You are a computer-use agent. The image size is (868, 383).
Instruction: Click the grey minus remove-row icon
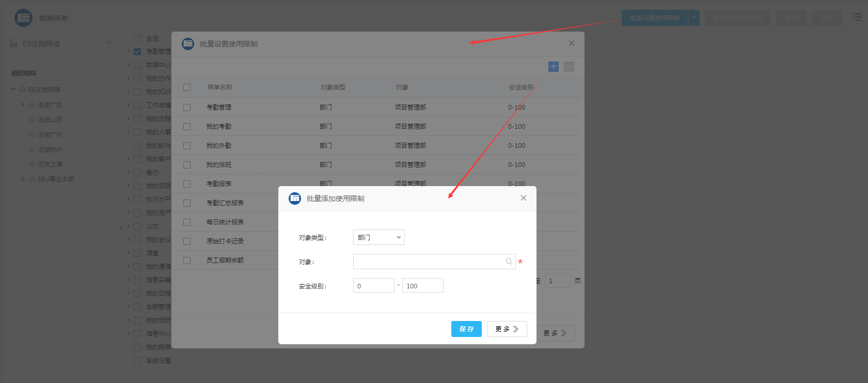(x=569, y=67)
